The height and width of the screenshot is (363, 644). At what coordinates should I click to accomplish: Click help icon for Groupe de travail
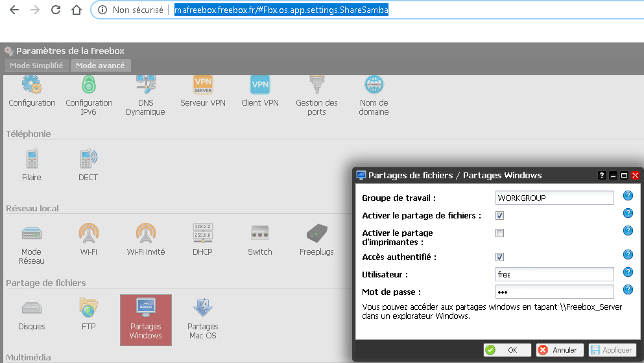coord(628,196)
